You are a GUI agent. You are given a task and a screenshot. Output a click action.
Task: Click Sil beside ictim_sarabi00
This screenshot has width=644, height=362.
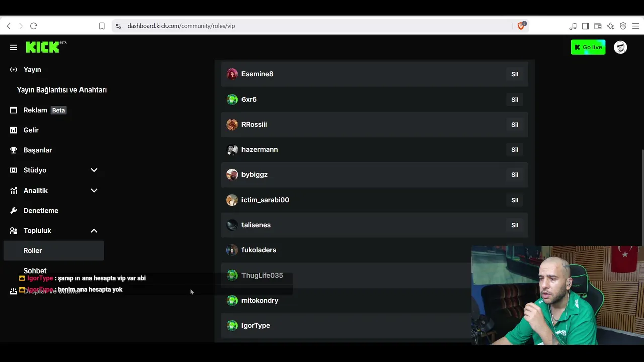[x=515, y=200]
